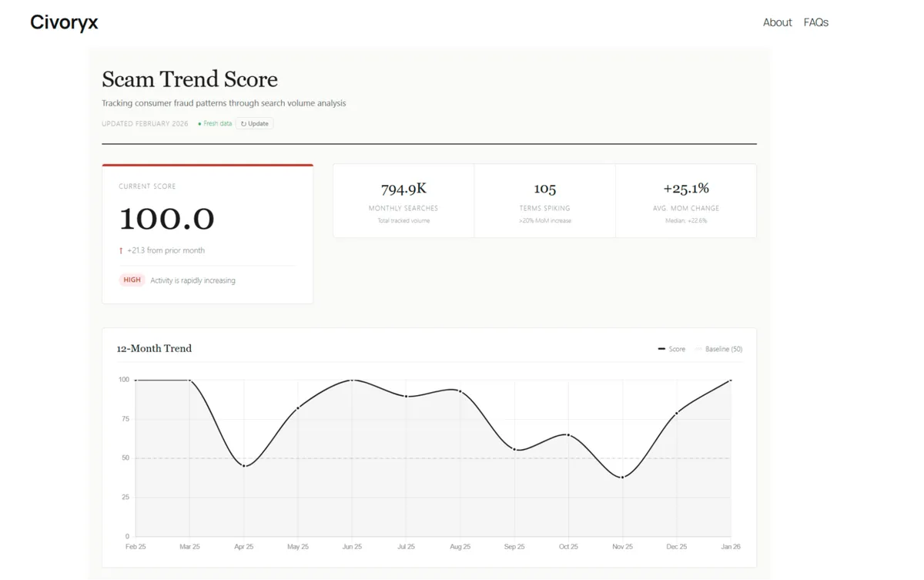
Task: Click the HIGH severity badge
Action: pos(132,280)
